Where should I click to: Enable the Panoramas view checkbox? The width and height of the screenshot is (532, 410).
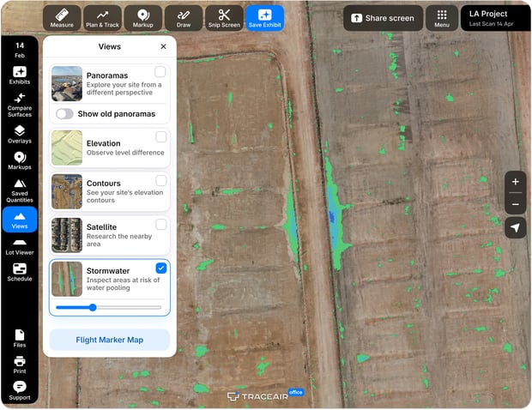point(160,72)
